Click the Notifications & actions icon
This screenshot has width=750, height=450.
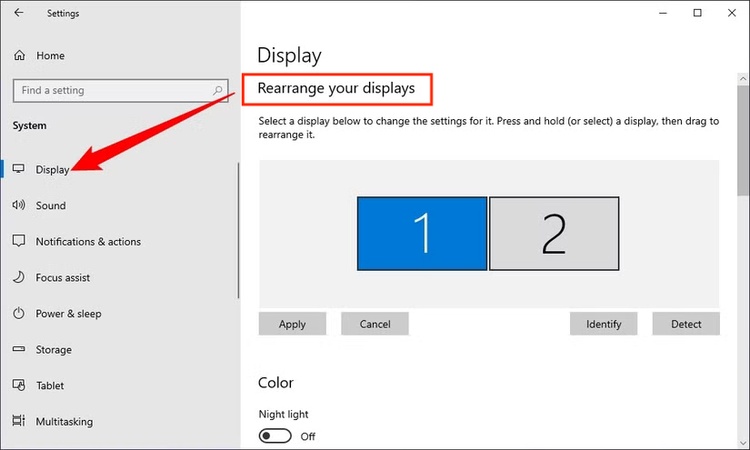point(19,241)
